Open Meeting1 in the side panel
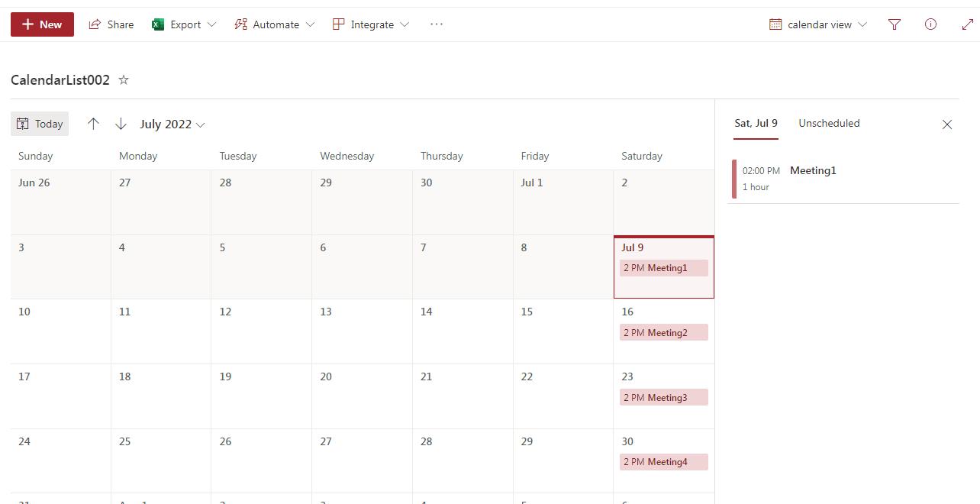This screenshot has height=504, width=980. coord(843,179)
